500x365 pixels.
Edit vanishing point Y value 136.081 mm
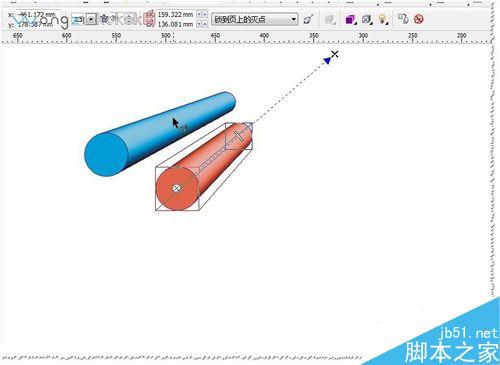tap(175, 24)
